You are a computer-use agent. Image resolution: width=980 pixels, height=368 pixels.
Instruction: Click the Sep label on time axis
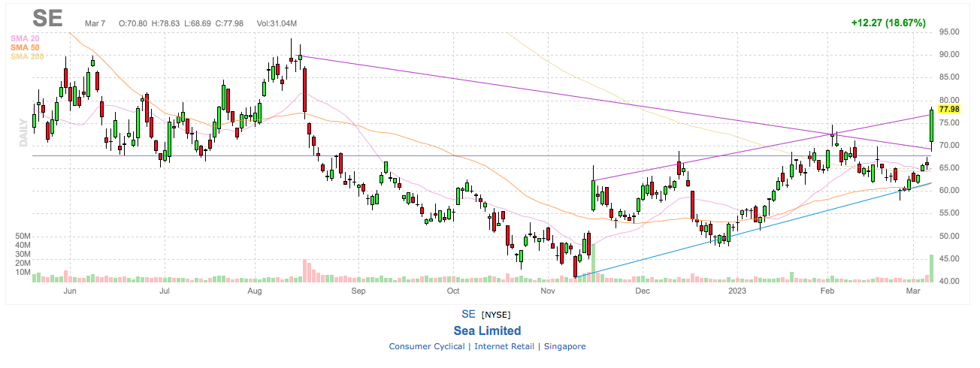pos(358,290)
